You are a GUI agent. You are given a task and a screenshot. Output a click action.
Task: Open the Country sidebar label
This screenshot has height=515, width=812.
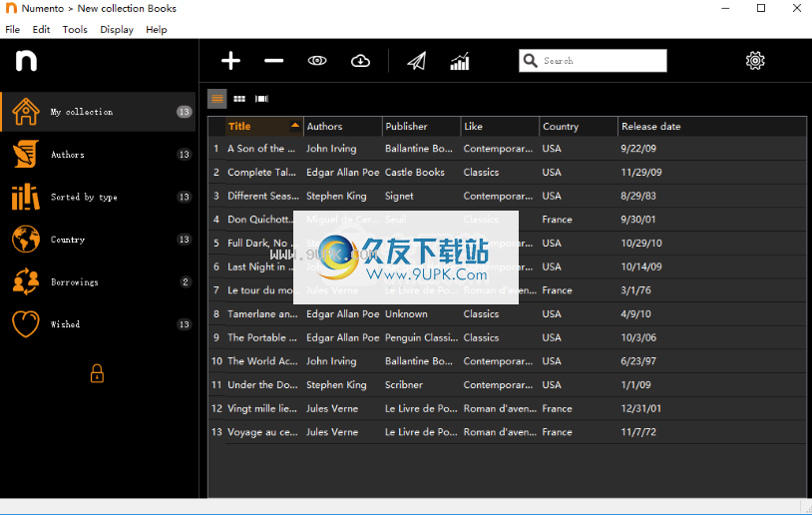pos(67,240)
